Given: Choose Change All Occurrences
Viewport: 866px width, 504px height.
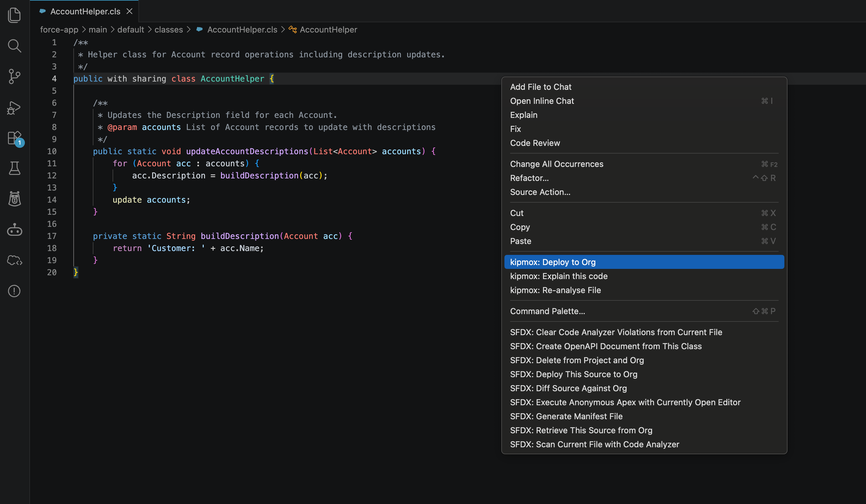Looking at the screenshot, I should coord(644,164).
